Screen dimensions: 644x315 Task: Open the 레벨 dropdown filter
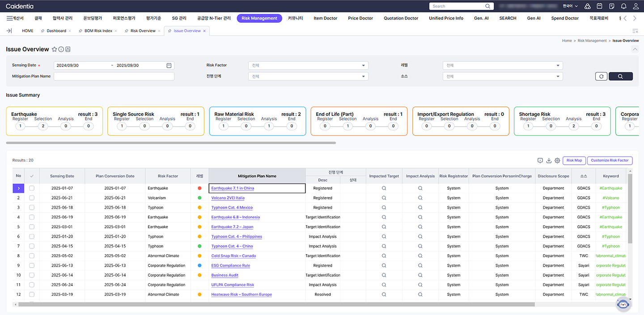tap(502, 65)
